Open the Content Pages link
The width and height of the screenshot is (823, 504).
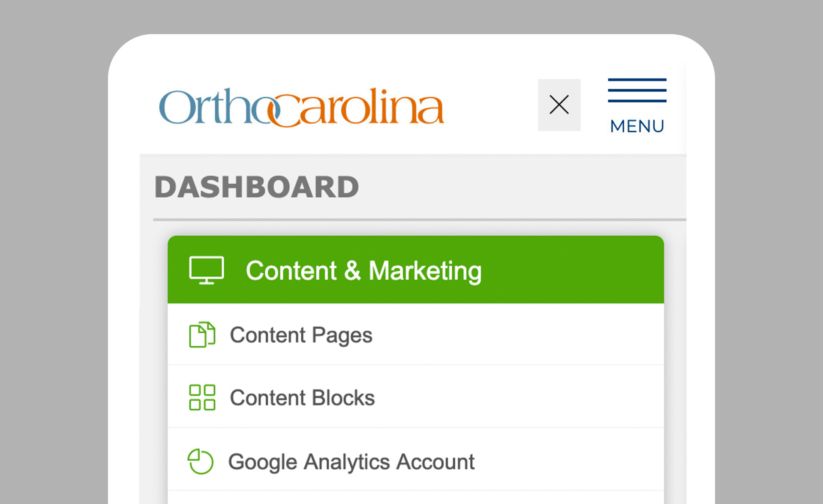tap(301, 335)
